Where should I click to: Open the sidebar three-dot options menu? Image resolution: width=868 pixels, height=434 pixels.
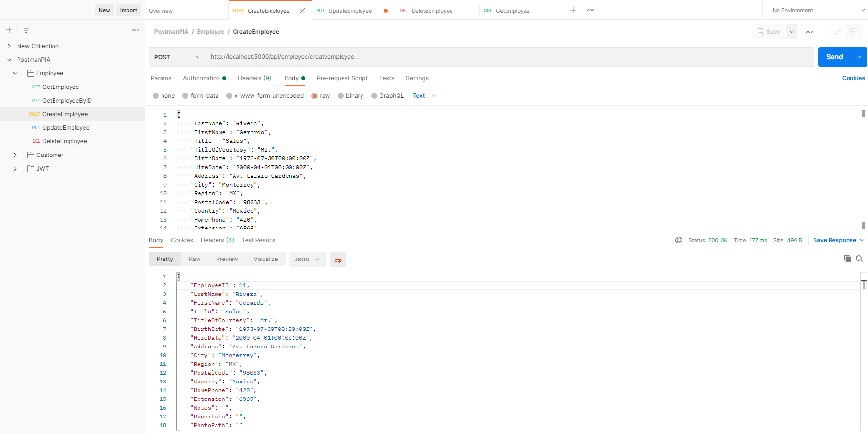[135, 30]
